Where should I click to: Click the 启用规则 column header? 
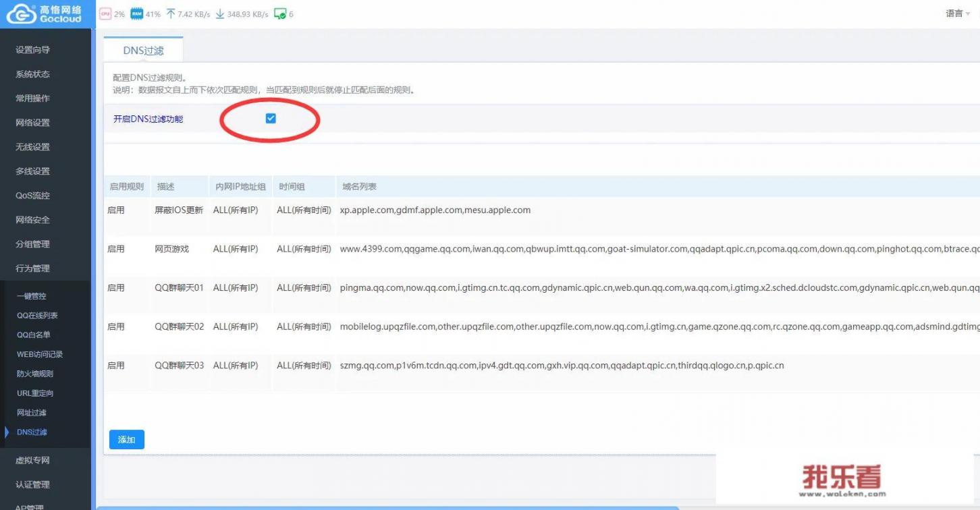126,187
